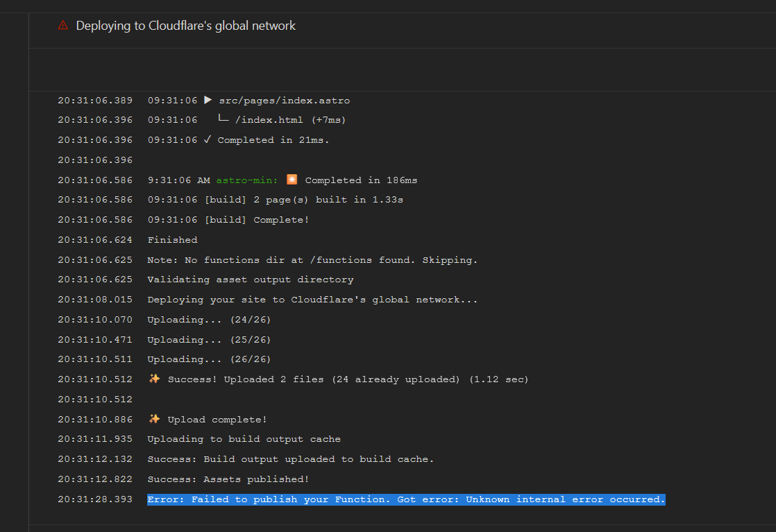Image resolution: width=776 pixels, height=532 pixels.
Task: Click the 'Uploading... (25/26)' log line
Action: click(209, 340)
